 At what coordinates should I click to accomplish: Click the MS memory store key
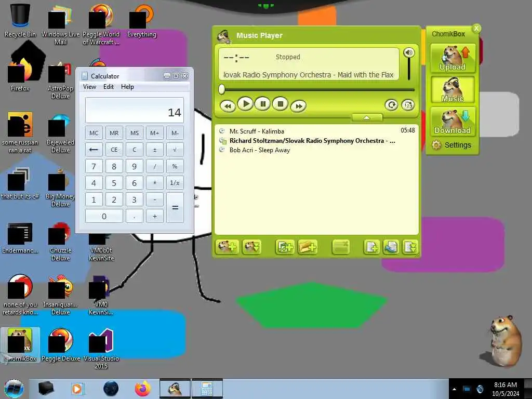point(135,133)
